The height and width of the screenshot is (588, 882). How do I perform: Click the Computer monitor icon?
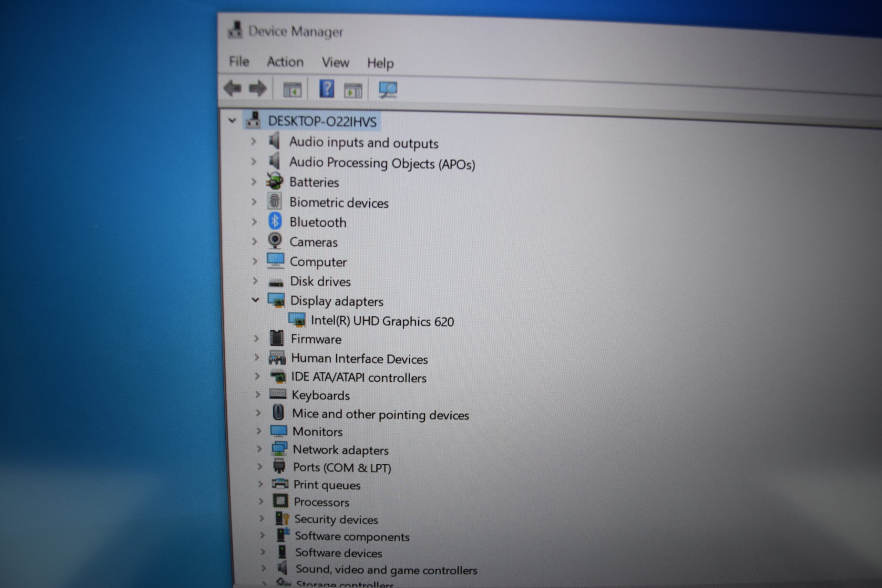(275, 261)
